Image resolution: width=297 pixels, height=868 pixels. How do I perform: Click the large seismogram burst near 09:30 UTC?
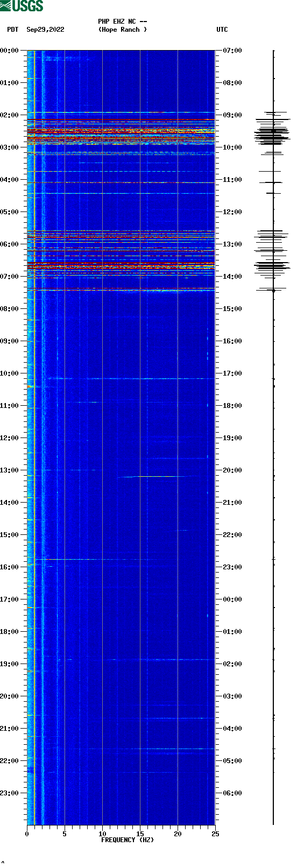pos(273,133)
